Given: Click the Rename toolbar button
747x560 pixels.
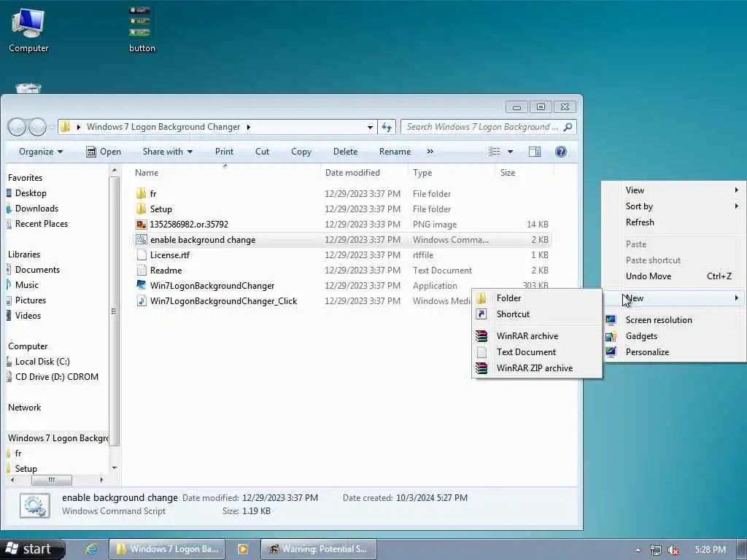Looking at the screenshot, I should coord(395,152).
